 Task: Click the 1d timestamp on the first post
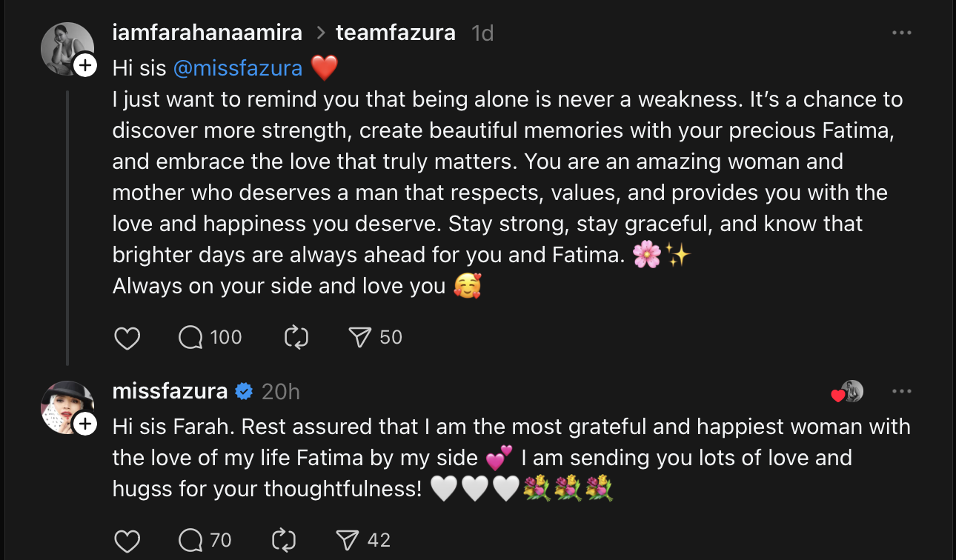click(482, 33)
